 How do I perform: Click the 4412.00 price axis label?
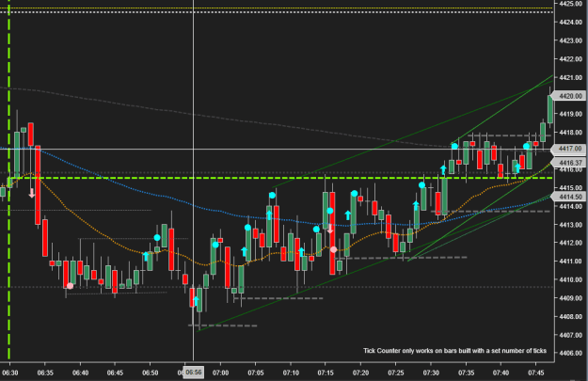tap(571, 243)
